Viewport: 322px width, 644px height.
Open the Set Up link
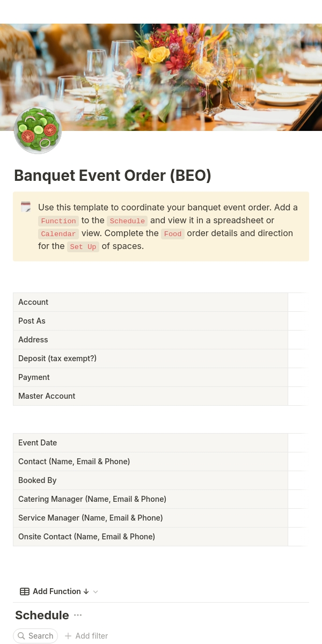click(83, 246)
